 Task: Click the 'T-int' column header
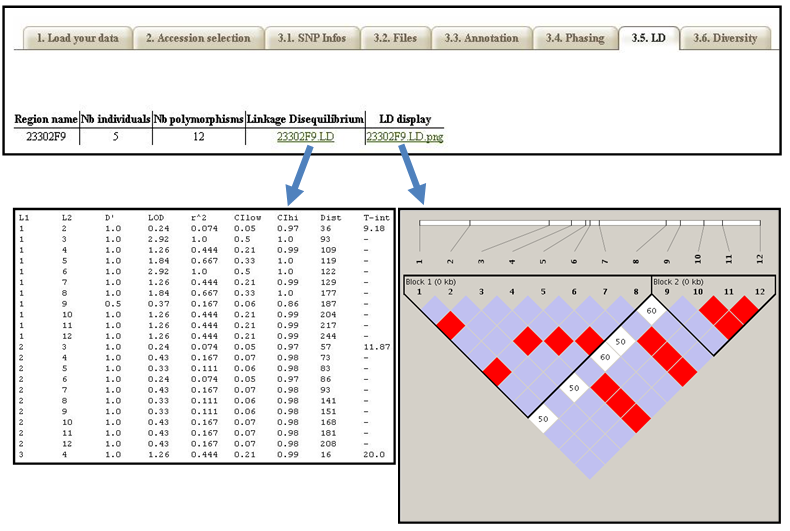[376, 218]
